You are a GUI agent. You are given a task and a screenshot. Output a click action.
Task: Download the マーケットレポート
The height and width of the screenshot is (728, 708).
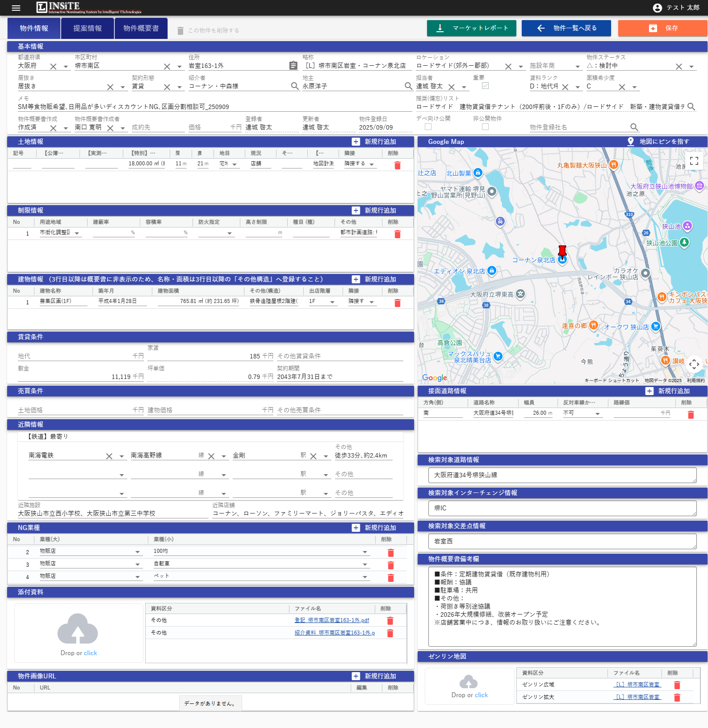[471, 28]
